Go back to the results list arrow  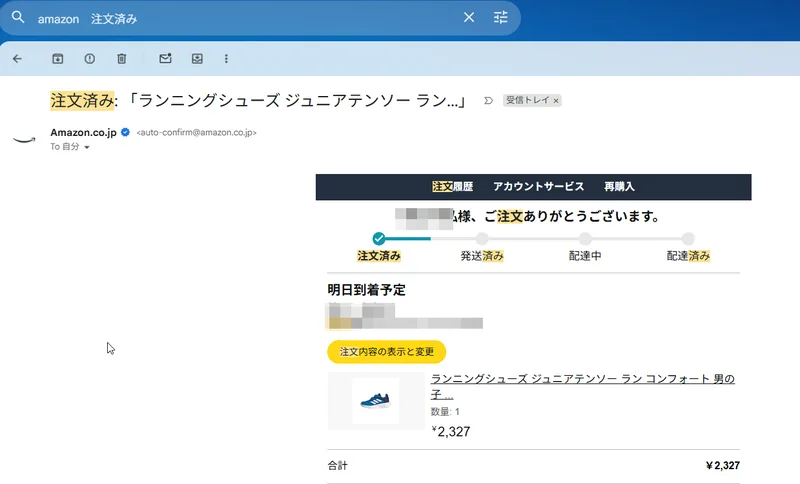pyautogui.click(x=17, y=59)
